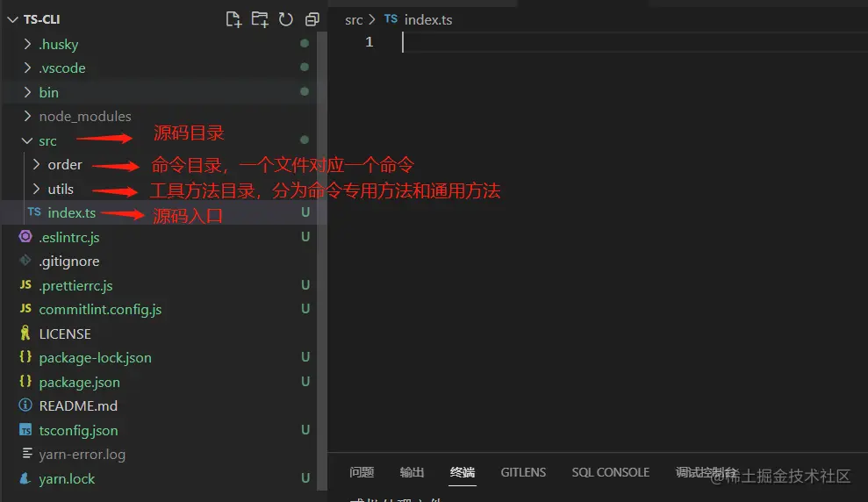
Task: Switch to the 终端 panel tab
Action: tap(463, 472)
